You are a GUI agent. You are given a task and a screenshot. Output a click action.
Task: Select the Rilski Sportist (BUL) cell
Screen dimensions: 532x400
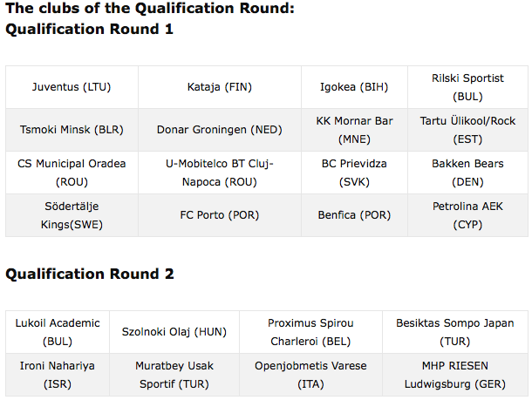tap(467, 87)
